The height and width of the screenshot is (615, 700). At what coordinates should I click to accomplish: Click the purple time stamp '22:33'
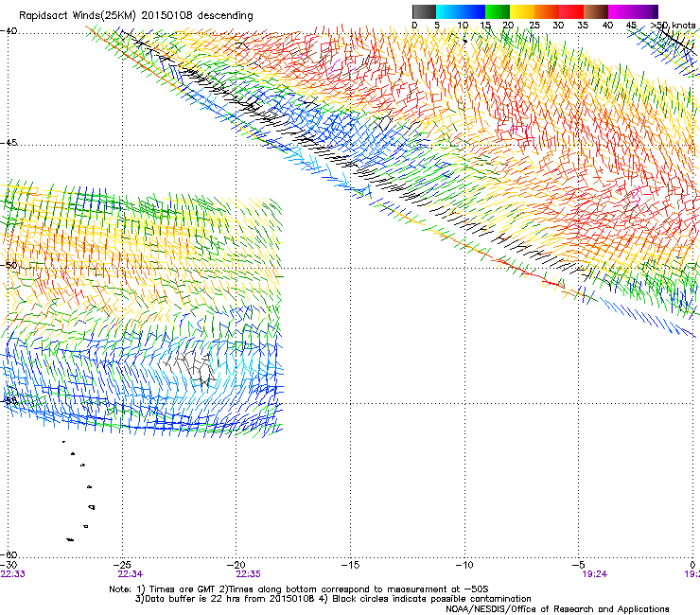click(13, 574)
